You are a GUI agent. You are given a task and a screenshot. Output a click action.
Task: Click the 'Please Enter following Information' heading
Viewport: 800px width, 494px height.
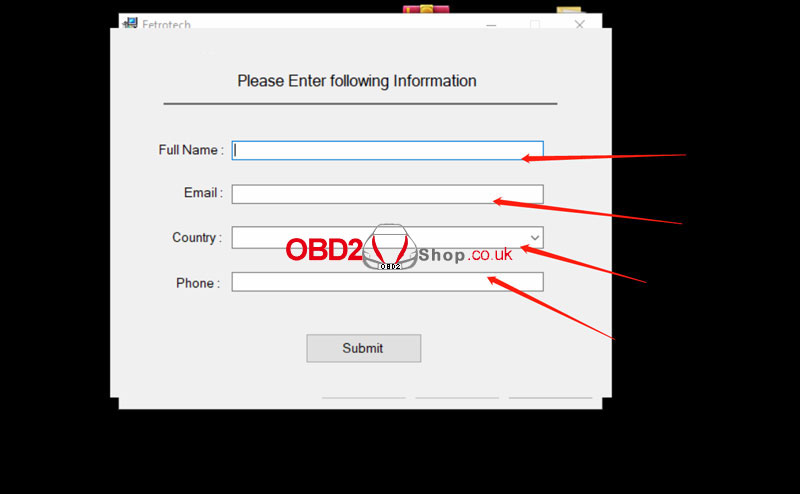(x=357, y=81)
